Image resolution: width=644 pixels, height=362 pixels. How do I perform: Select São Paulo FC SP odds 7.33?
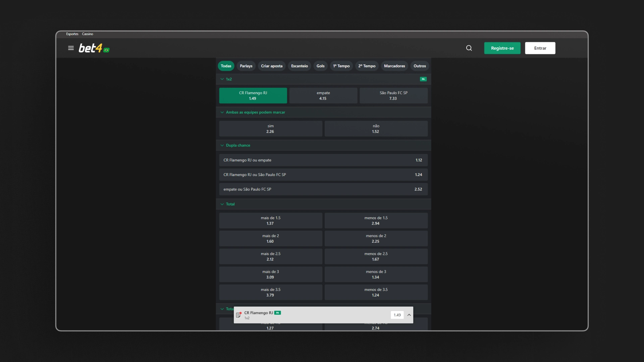(x=393, y=96)
